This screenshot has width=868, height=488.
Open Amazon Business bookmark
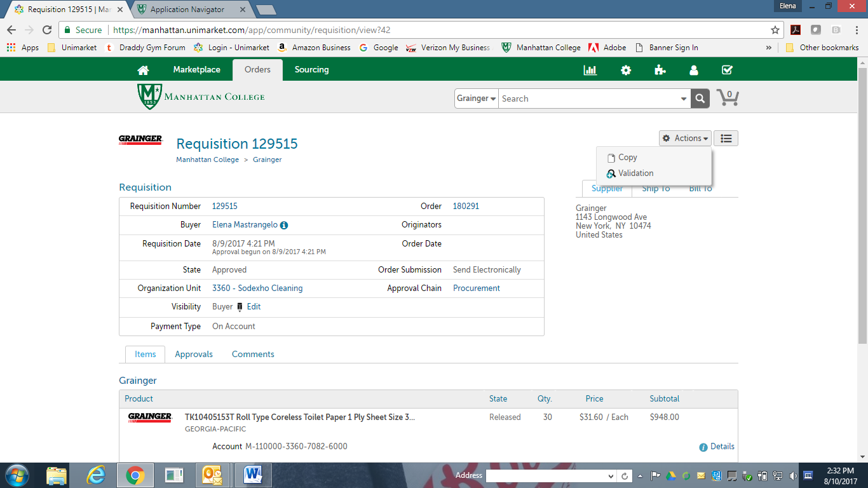tap(314, 48)
